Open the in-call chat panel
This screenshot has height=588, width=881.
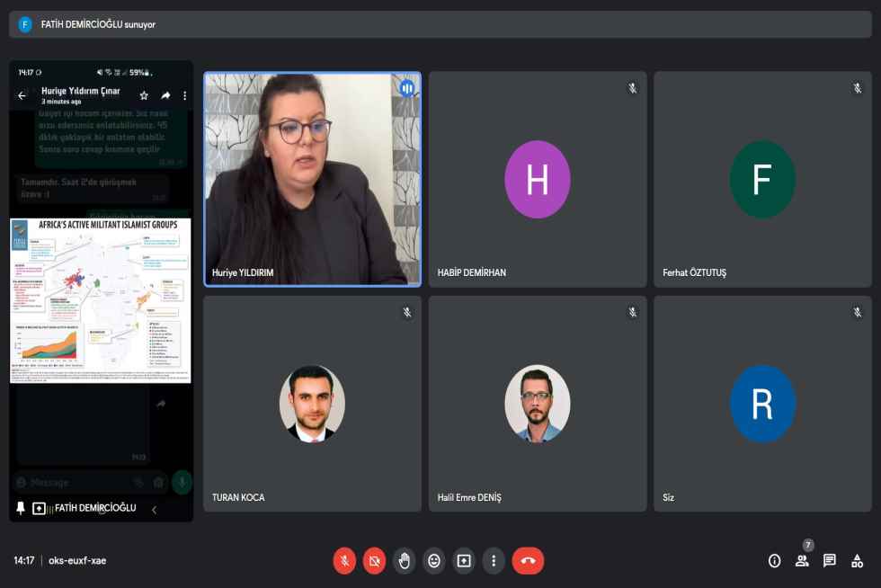[830, 561]
